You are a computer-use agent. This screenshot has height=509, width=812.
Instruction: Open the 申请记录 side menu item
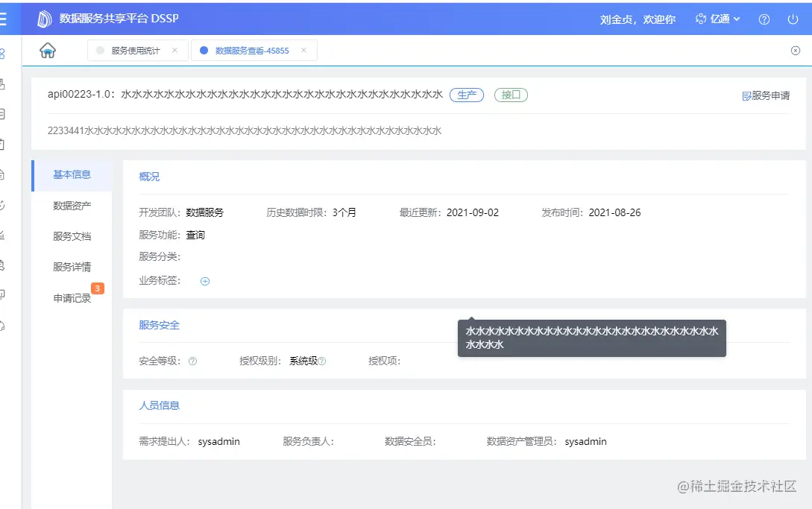tap(72, 298)
